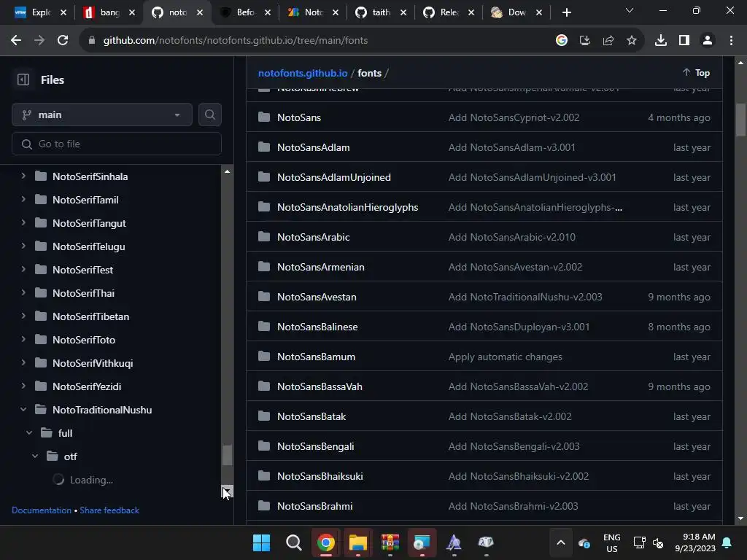
Task: Open the Documentation link
Action: pos(42,510)
